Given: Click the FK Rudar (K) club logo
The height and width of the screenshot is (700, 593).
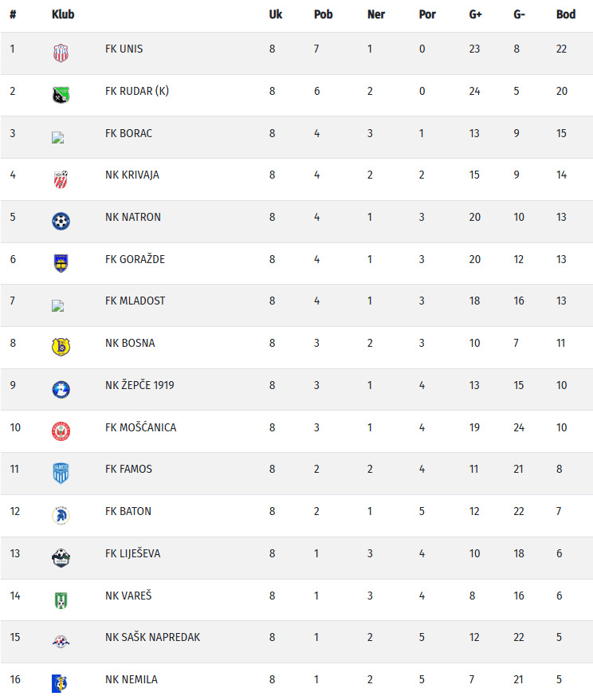Looking at the screenshot, I should [61, 96].
